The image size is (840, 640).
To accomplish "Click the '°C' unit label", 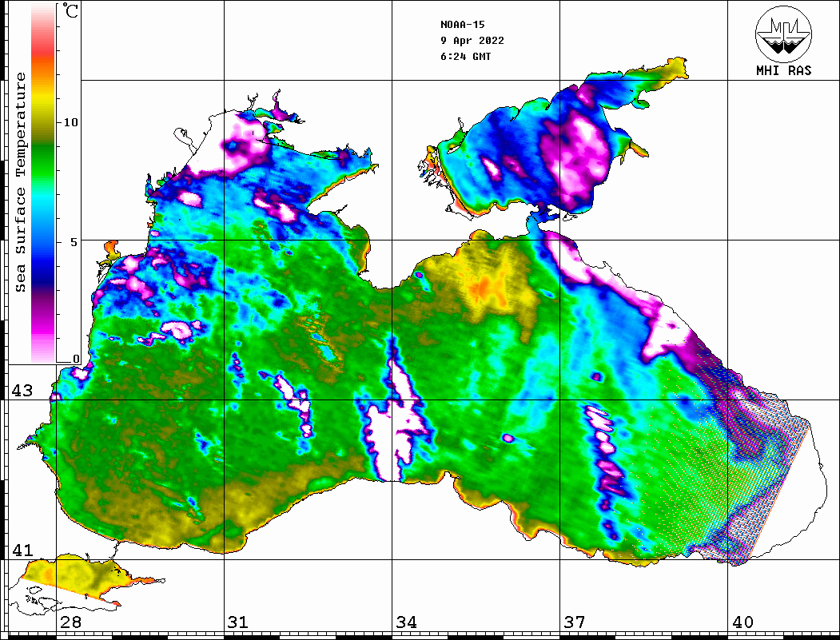I will point(70,10).
